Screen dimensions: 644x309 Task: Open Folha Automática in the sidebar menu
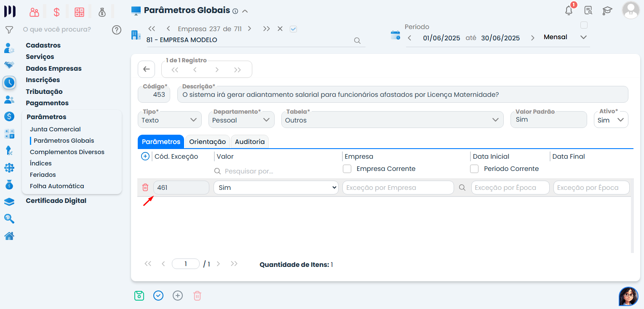click(57, 186)
